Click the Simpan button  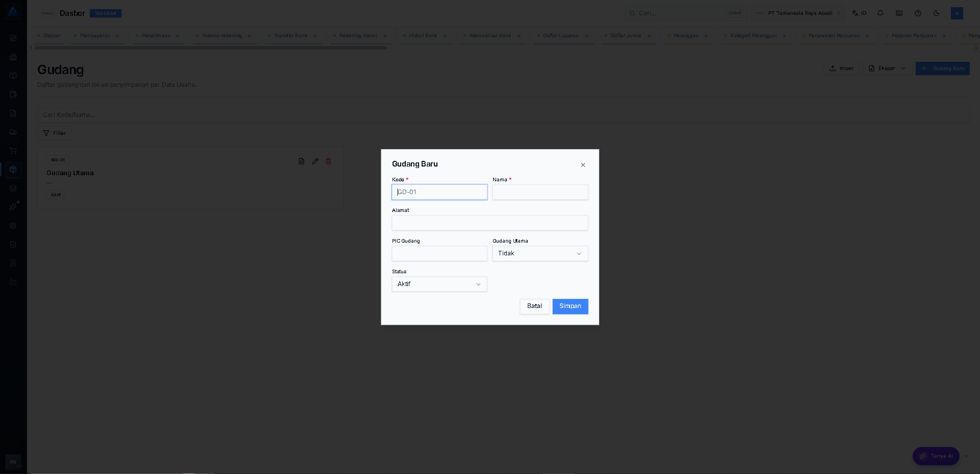(x=570, y=306)
